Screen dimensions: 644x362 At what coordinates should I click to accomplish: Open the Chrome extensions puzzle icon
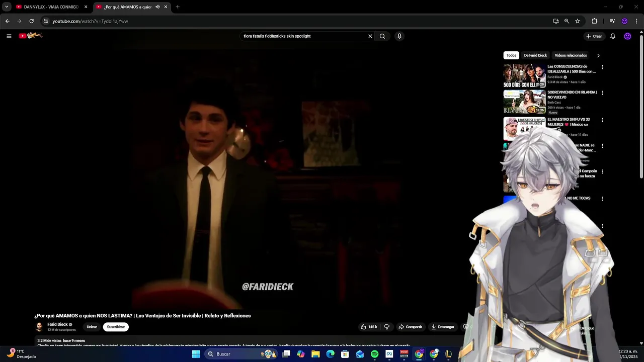pyautogui.click(x=594, y=21)
